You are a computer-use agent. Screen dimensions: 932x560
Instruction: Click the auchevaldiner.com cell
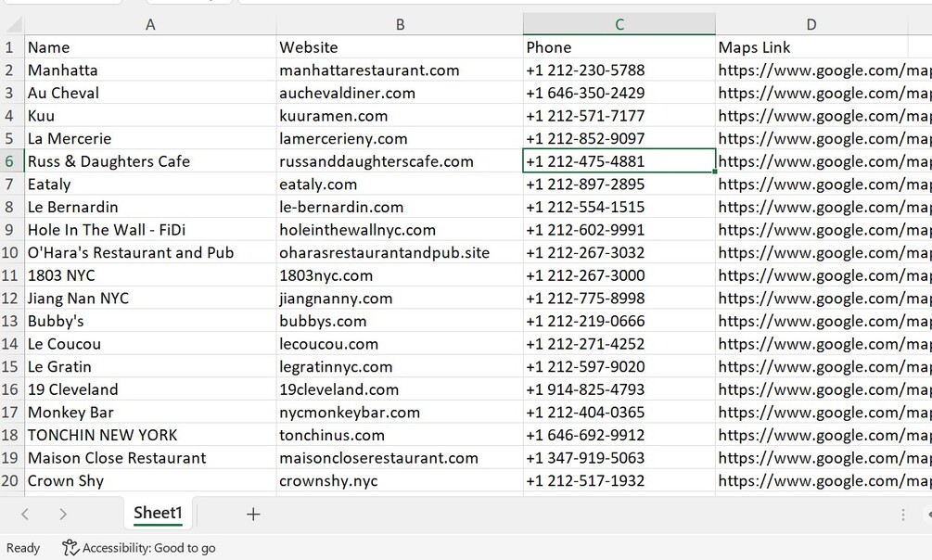[400, 93]
